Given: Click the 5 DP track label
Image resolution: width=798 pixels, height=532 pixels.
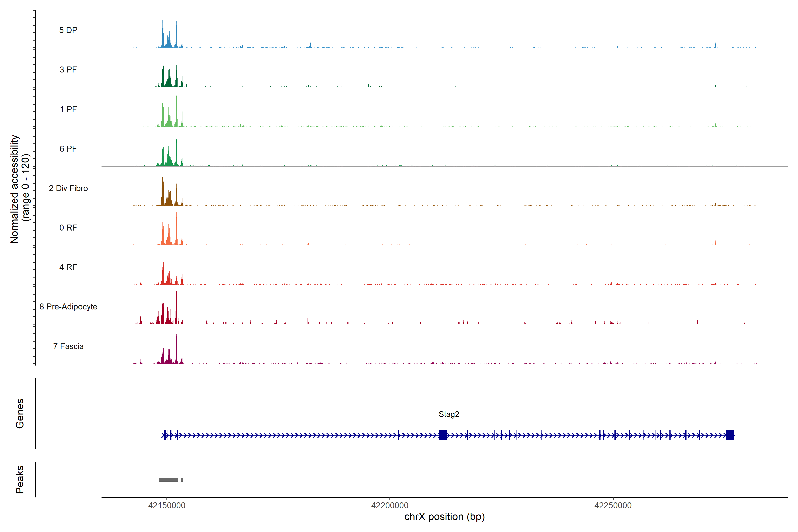Looking at the screenshot, I should pos(68,30).
